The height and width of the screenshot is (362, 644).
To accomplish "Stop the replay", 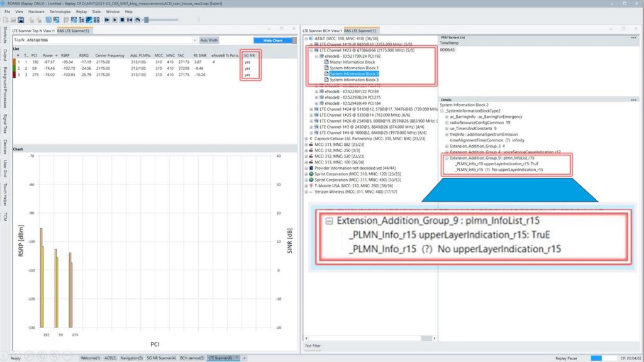I will point(121,20).
